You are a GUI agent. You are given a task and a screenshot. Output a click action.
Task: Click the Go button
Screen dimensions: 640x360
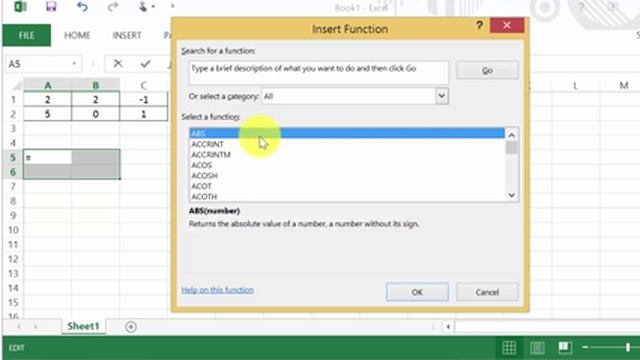click(x=487, y=70)
